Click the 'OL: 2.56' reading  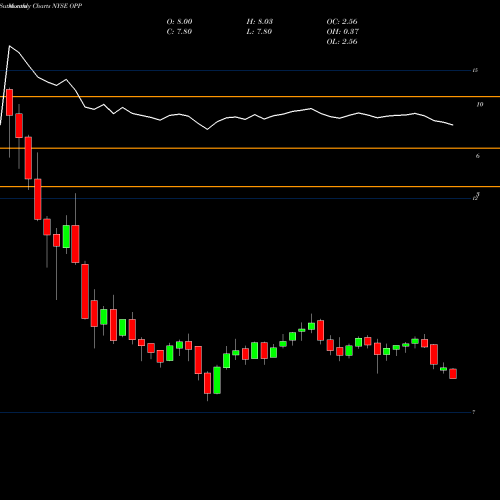point(342,42)
